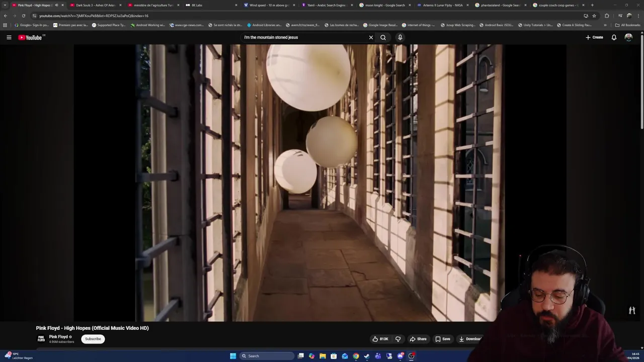Open the Create menu

[594, 37]
